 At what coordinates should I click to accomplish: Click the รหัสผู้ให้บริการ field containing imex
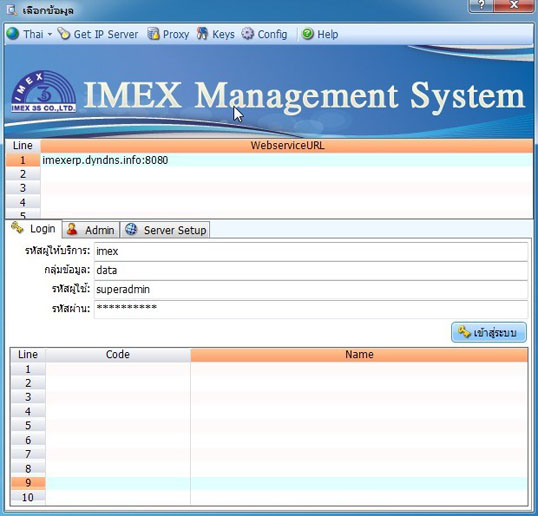pos(311,251)
